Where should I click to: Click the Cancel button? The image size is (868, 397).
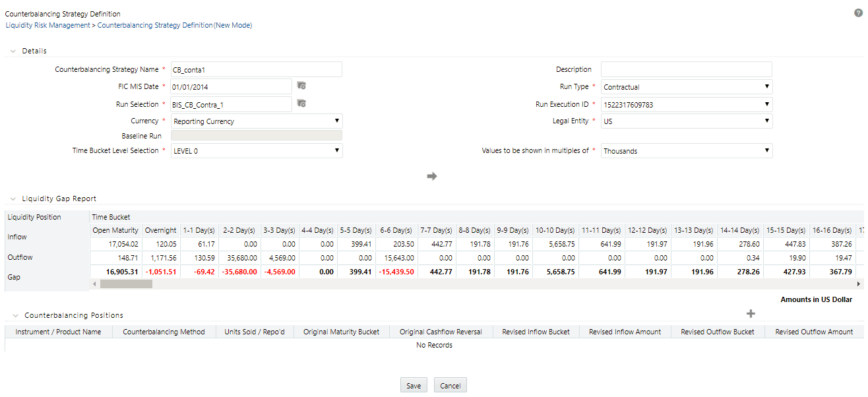[x=450, y=386]
